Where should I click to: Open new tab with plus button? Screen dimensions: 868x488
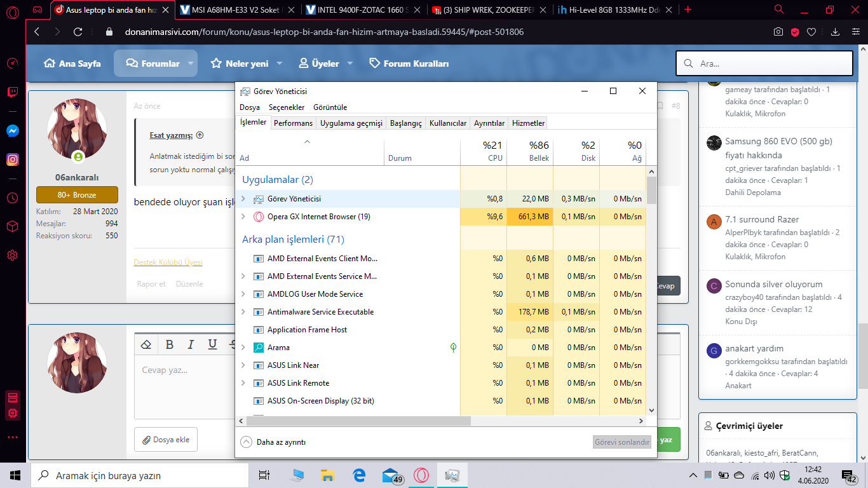point(688,10)
